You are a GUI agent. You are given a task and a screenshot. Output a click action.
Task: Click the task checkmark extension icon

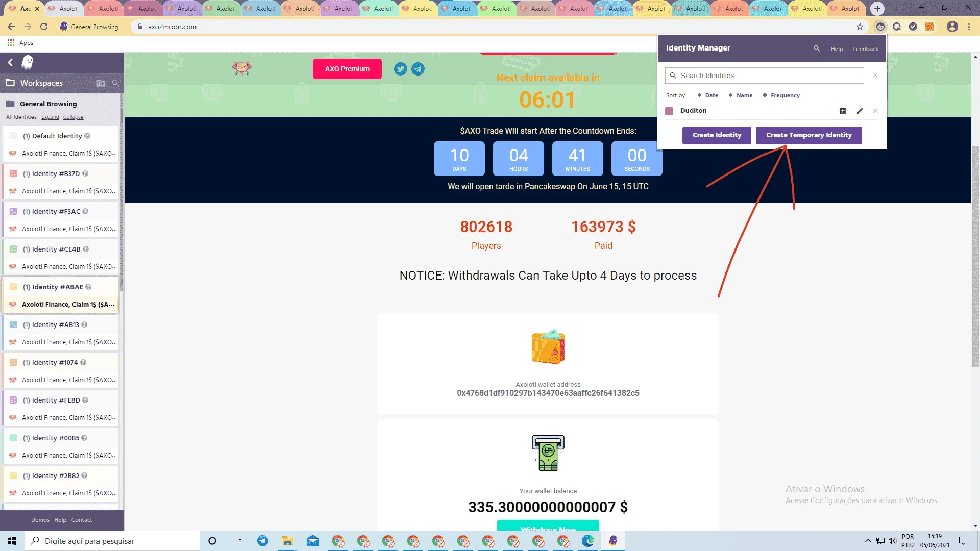pyautogui.click(x=913, y=27)
